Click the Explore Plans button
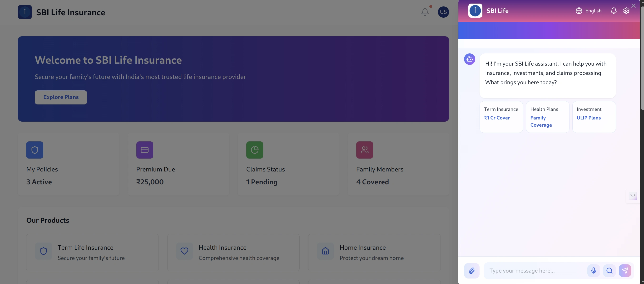The height and width of the screenshot is (284, 644). tap(61, 97)
